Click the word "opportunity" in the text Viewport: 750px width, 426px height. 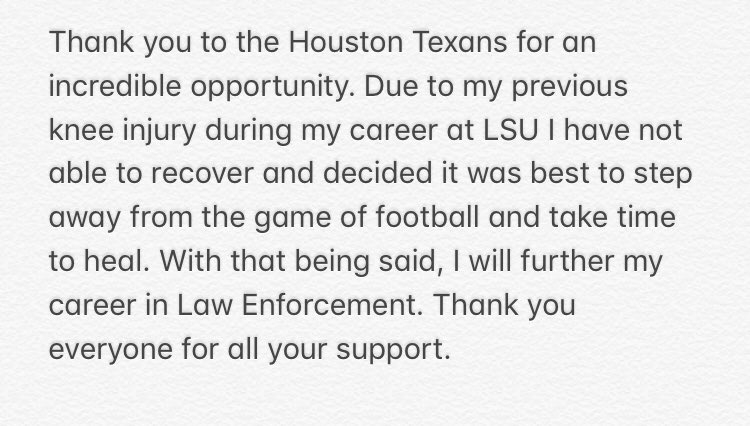click(267, 88)
